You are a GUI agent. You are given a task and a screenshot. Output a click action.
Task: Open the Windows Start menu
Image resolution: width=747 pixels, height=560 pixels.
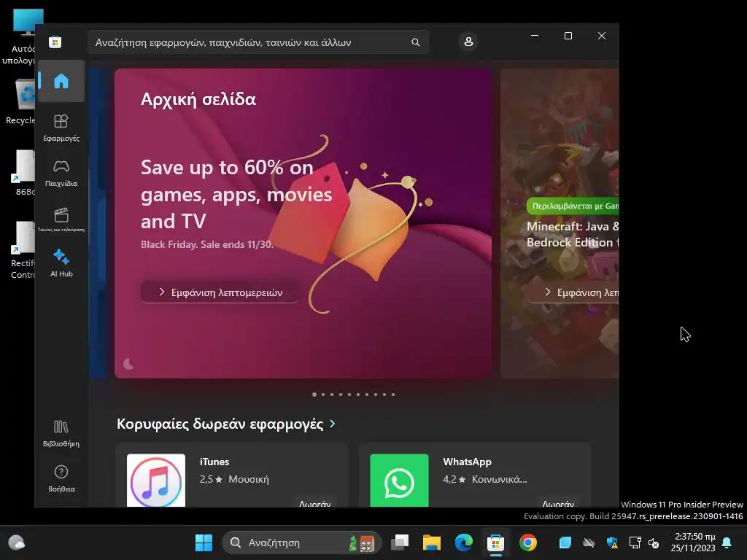click(x=204, y=542)
